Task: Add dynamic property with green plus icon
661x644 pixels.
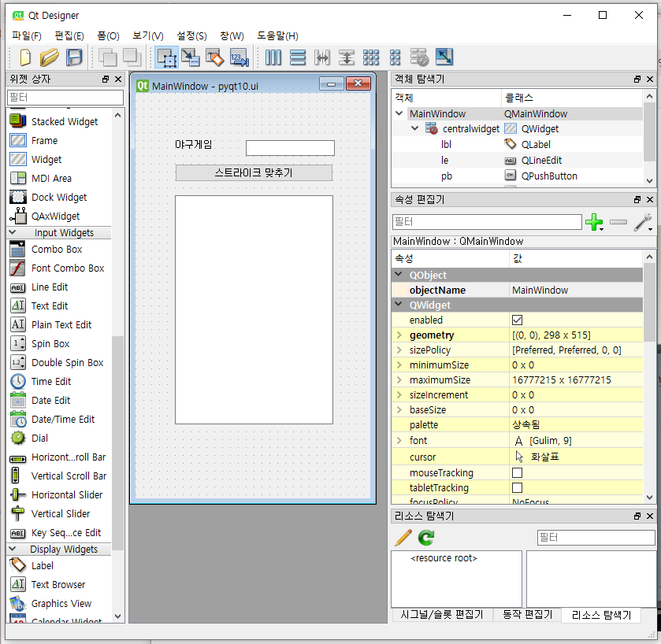Action: pyautogui.click(x=594, y=222)
